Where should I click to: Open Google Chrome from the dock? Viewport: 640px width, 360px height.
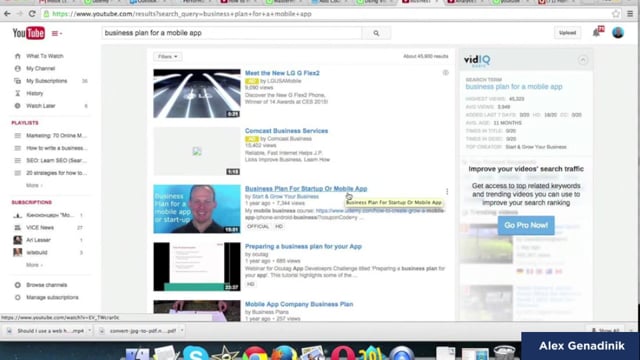(255, 353)
